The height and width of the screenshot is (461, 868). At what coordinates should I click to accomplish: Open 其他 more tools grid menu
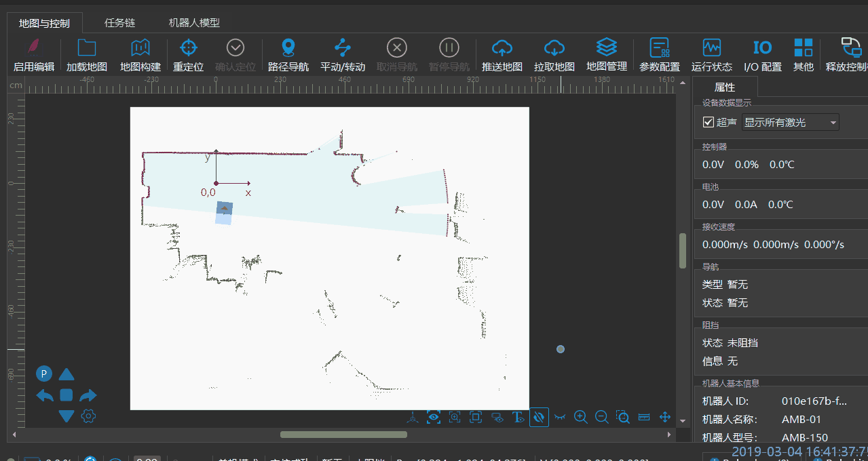(x=803, y=48)
